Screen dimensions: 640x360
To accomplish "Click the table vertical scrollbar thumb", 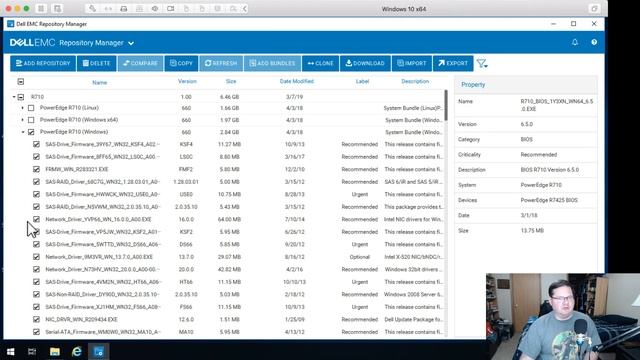I will point(446,105).
